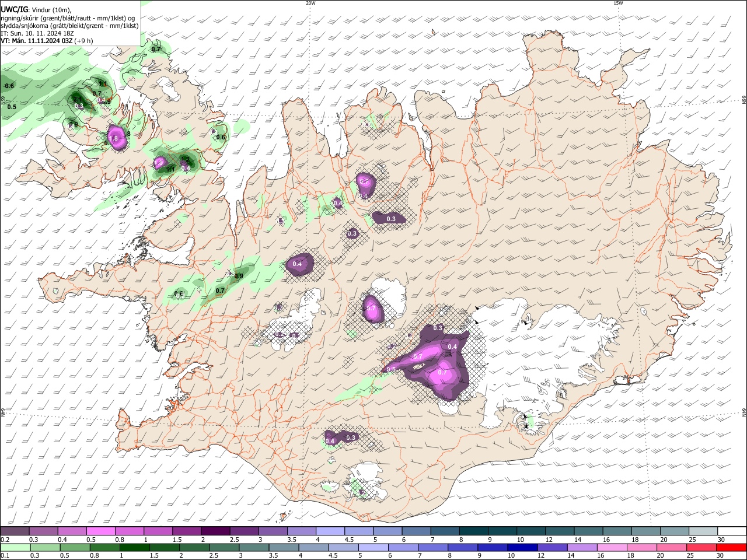The height and width of the screenshot is (560, 747).
Task: Click lower legend swatch between 20 and 25
Action: coord(672,547)
